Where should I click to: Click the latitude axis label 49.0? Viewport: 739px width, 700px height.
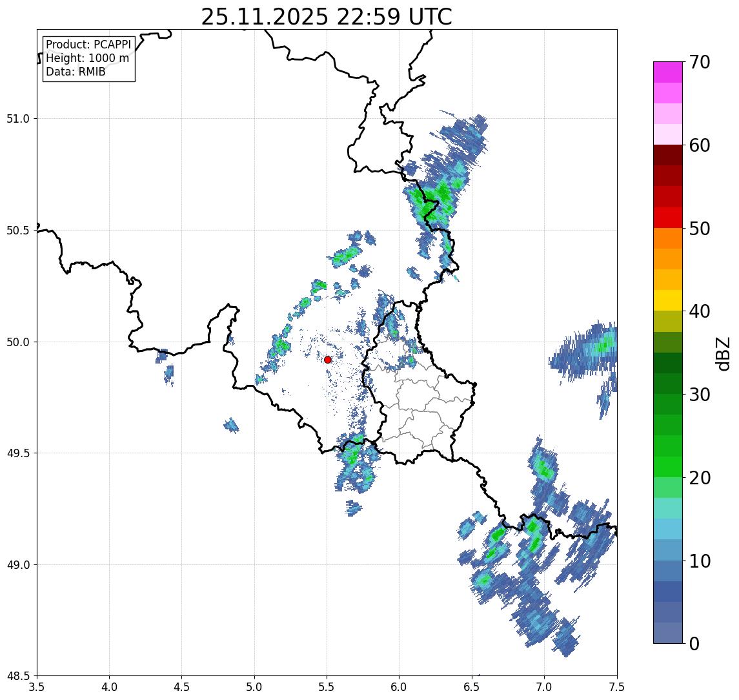[x=17, y=564]
